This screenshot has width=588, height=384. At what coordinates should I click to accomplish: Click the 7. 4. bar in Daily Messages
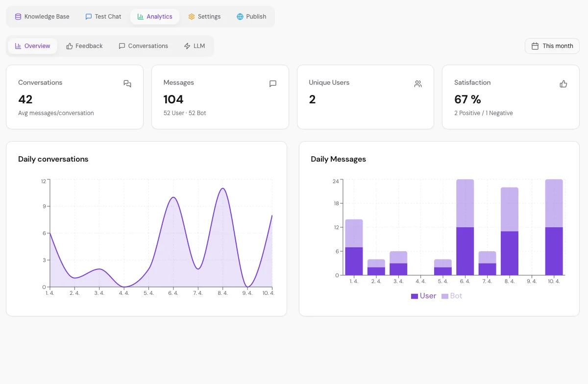[487, 264]
